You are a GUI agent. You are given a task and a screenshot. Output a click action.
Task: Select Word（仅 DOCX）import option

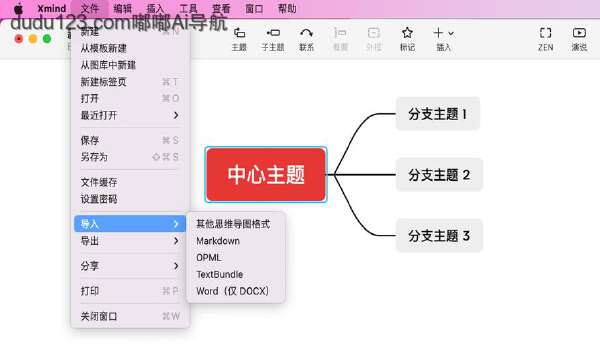coord(233,291)
